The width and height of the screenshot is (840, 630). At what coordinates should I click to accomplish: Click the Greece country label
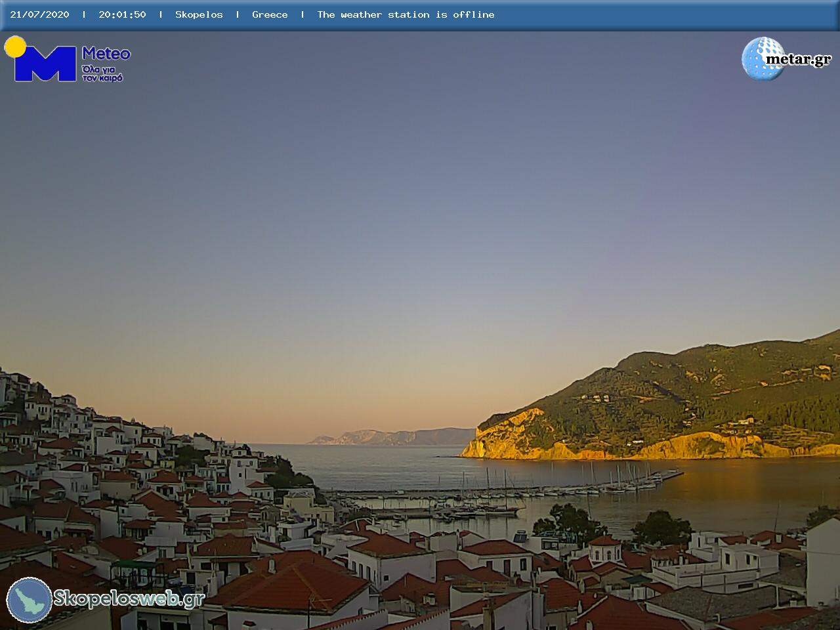(270, 14)
